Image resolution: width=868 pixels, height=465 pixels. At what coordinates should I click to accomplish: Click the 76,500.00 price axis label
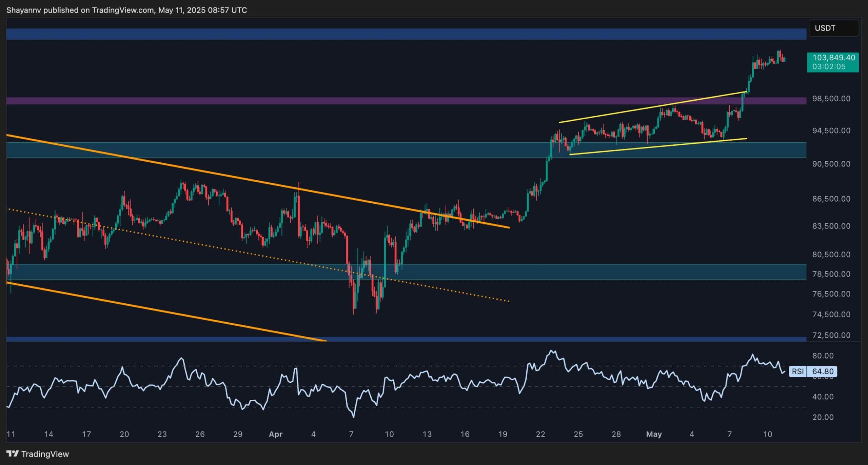coord(831,294)
